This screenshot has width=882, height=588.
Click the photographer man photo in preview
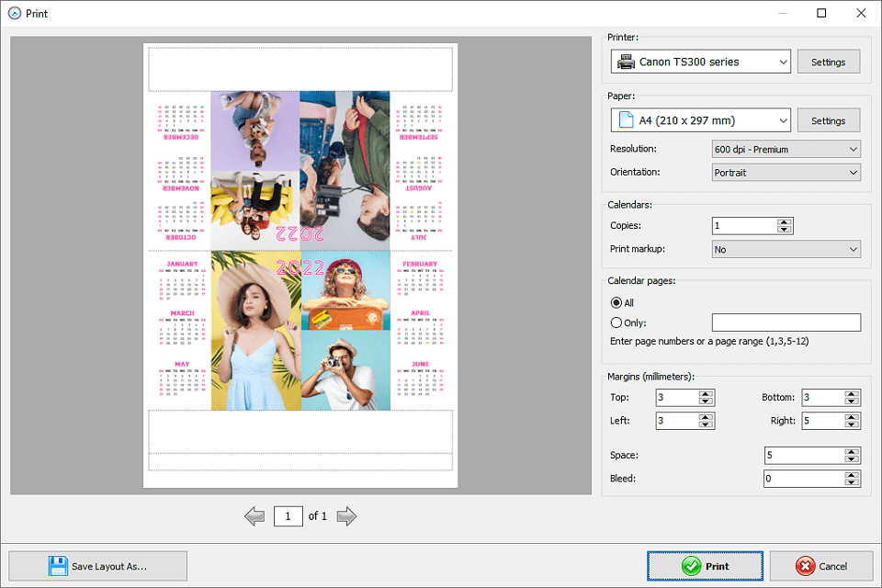[345, 370]
